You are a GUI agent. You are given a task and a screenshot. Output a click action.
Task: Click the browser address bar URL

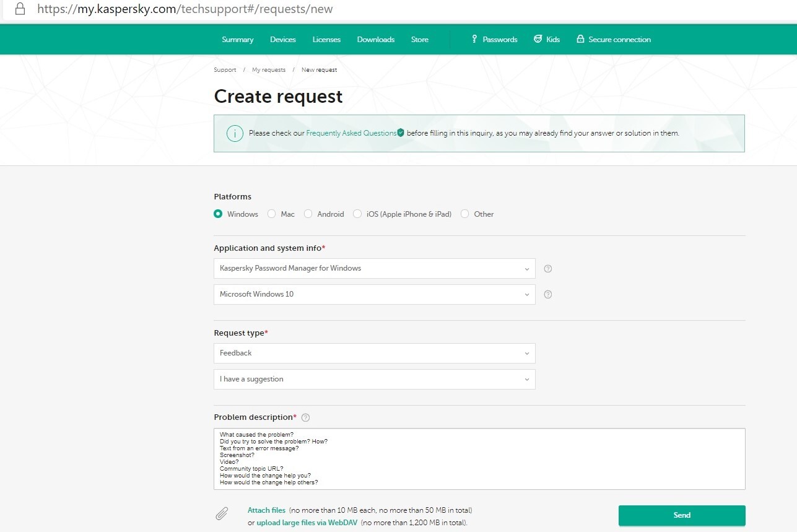(185, 9)
